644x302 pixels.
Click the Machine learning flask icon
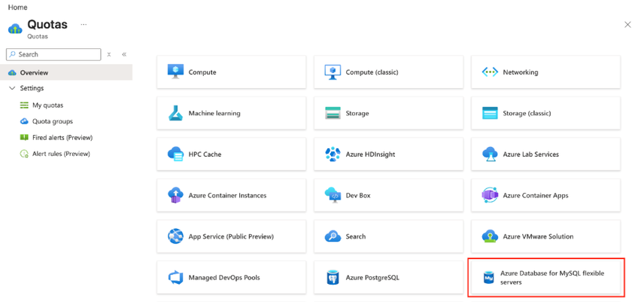[x=175, y=113]
